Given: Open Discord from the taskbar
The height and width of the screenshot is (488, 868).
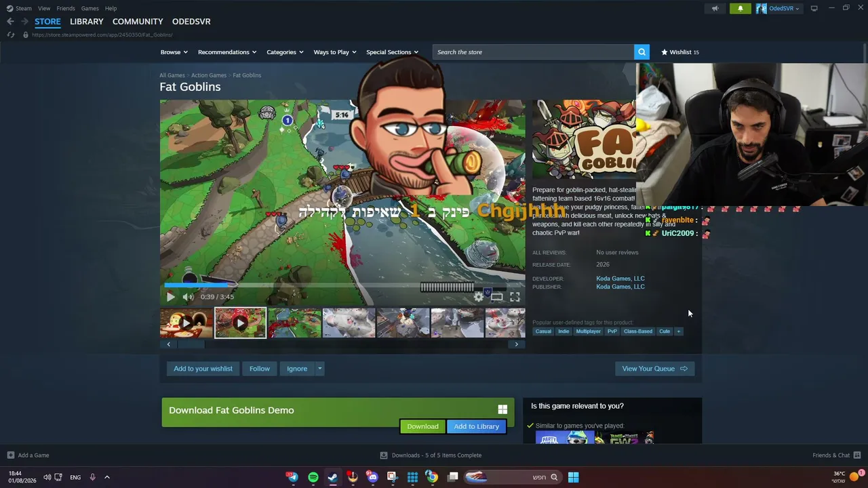Looking at the screenshot, I should (372, 477).
